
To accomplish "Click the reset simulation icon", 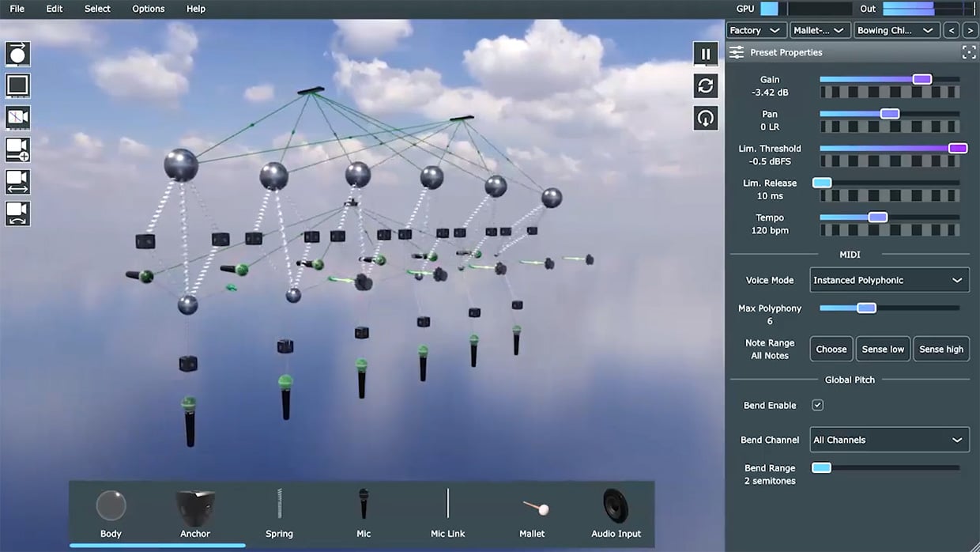I will [x=704, y=85].
